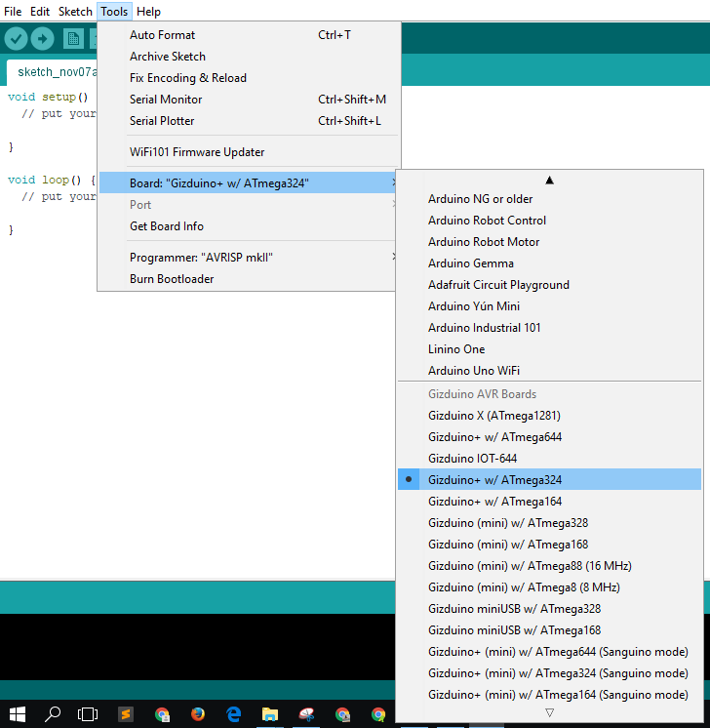Screen dimensions: 710x728
Task: Open the Snipping Tool taskbar icon
Action: tap(306, 714)
